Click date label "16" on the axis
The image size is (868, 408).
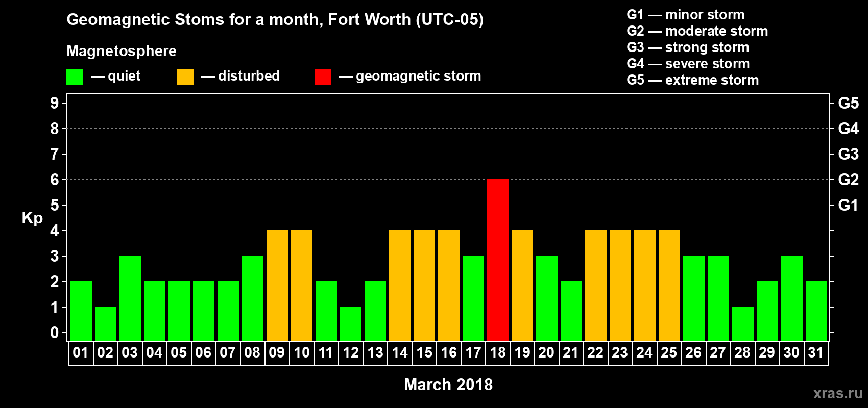point(448,352)
